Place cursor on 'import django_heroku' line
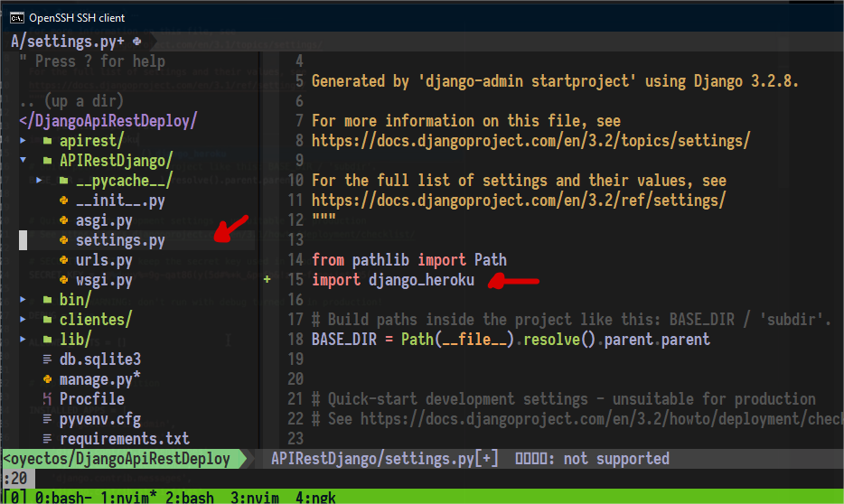Image resolution: width=844 pixels, height=504 pixels. point(392,280)
